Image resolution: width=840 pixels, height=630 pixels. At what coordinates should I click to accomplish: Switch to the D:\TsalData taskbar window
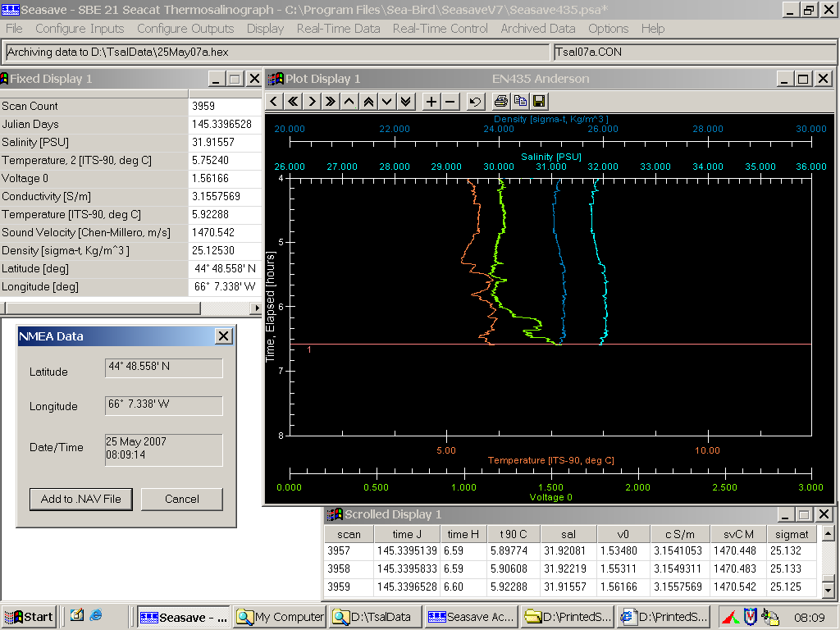[x=374, y=617]
